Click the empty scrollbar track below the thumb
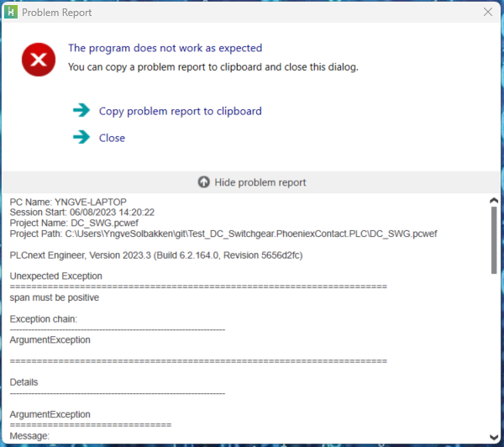This screenshot has width=504, height=447. tap(493, 353)
